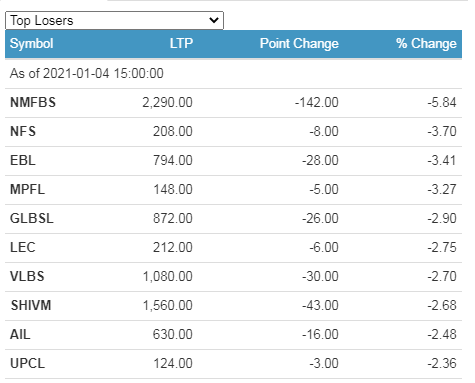The height and width of the screenshot is (383, 475).
Task: Open the NFS symbol link
Action: click(x=23, y=131)
